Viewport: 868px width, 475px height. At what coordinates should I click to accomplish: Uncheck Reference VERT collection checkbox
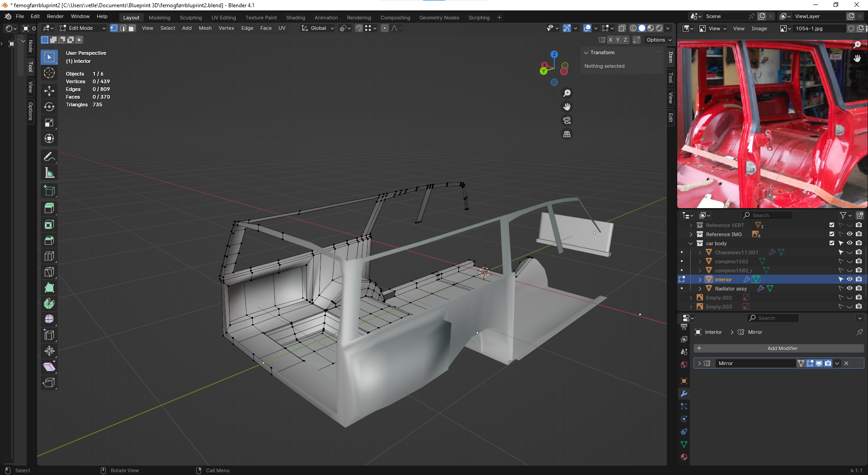832,225
